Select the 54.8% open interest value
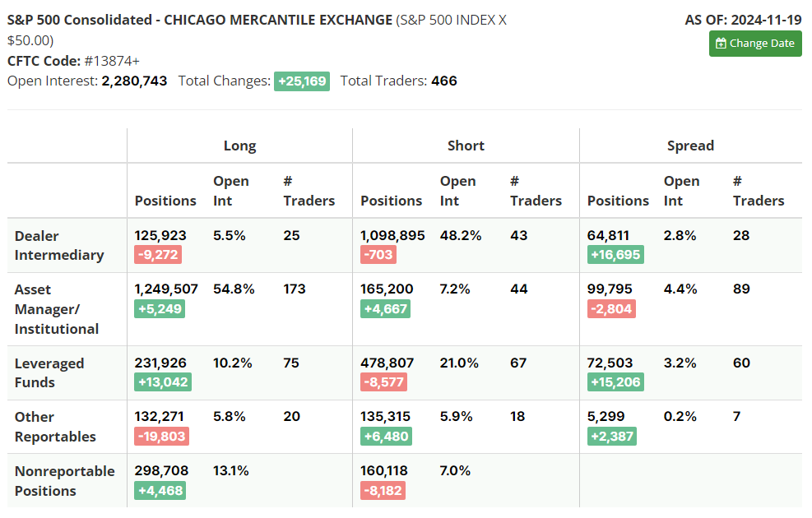Screen dimensions: 812x518 point(234,289)
